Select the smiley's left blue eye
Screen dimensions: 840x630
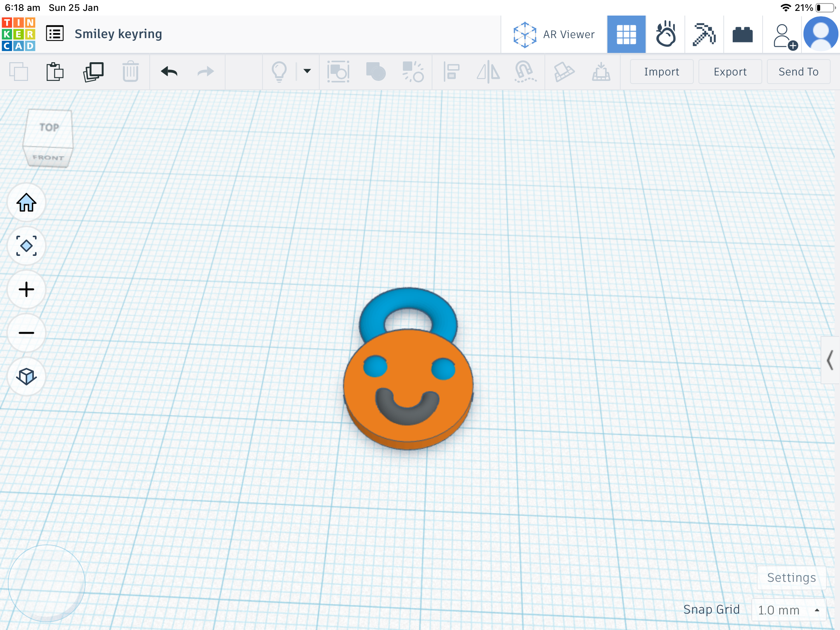[x=375, y=366]
